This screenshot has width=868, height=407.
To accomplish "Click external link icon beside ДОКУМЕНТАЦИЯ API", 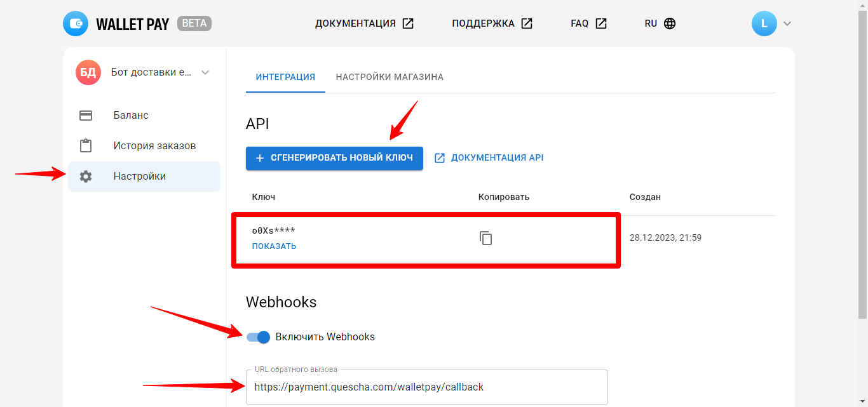I will tap(440, 157).
